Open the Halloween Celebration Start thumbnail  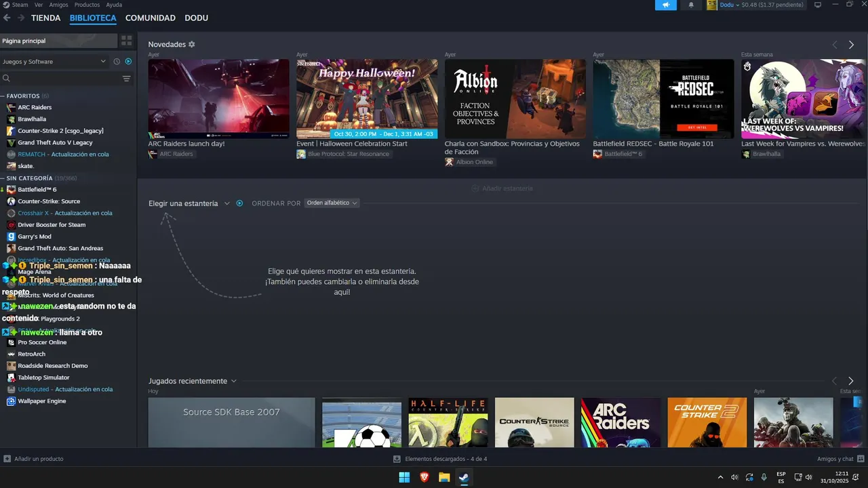point(367,99)
